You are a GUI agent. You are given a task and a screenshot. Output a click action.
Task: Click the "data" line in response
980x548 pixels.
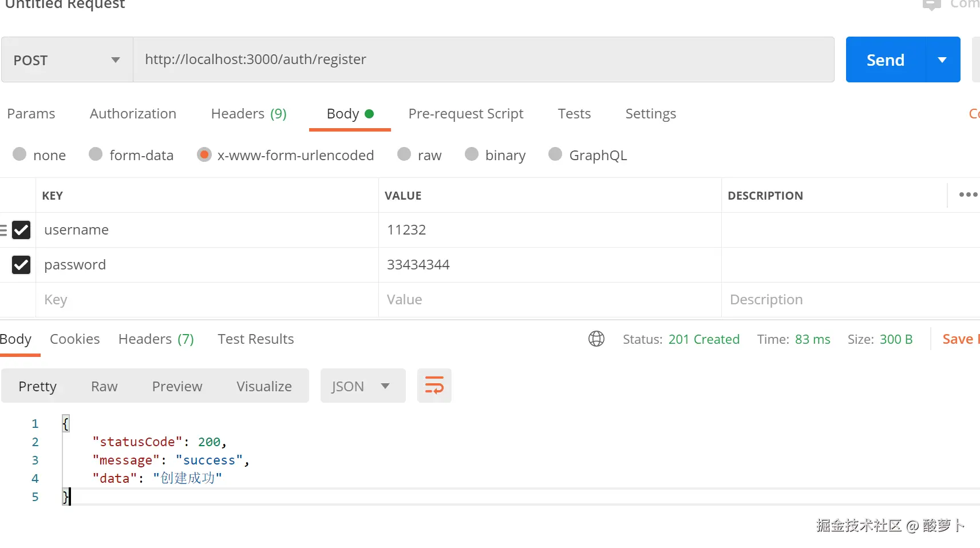(x=157, y=478)
